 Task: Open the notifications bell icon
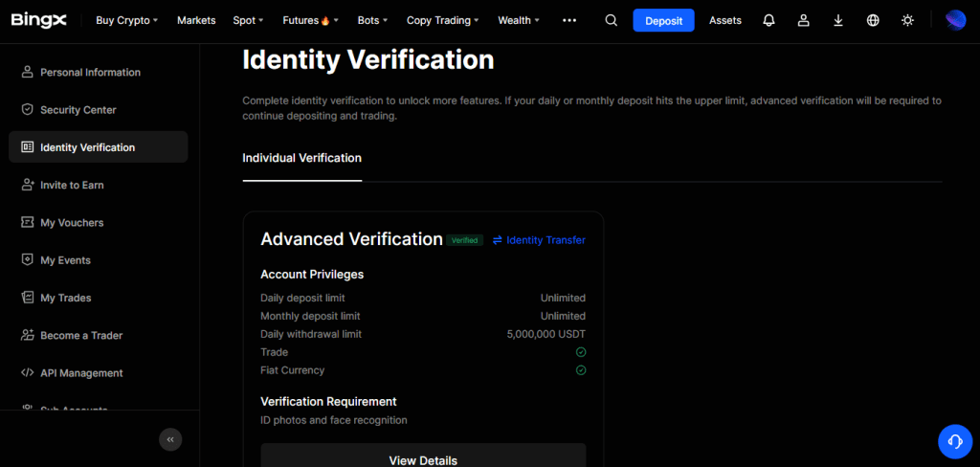tap(769, 21)
